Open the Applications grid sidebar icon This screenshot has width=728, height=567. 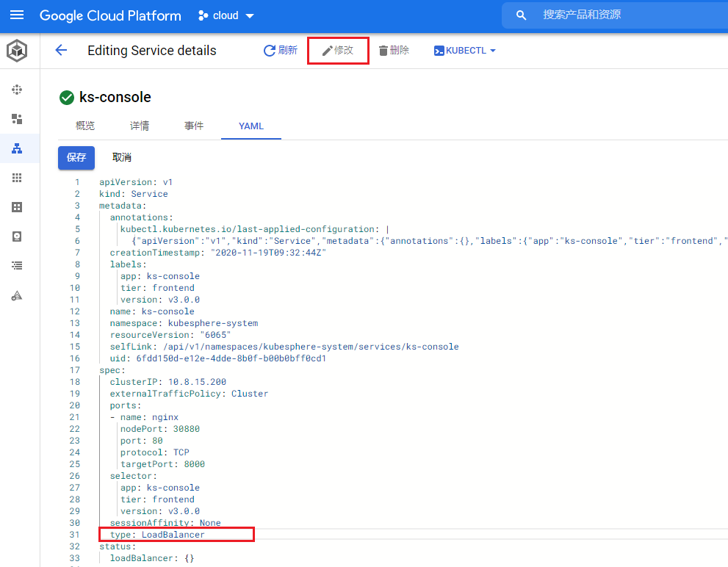17,178
